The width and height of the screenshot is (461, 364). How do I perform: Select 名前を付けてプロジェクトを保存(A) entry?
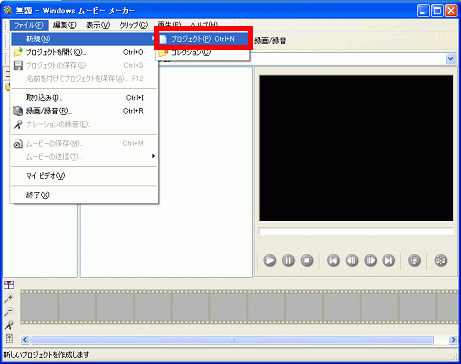[x=84, y=79]
